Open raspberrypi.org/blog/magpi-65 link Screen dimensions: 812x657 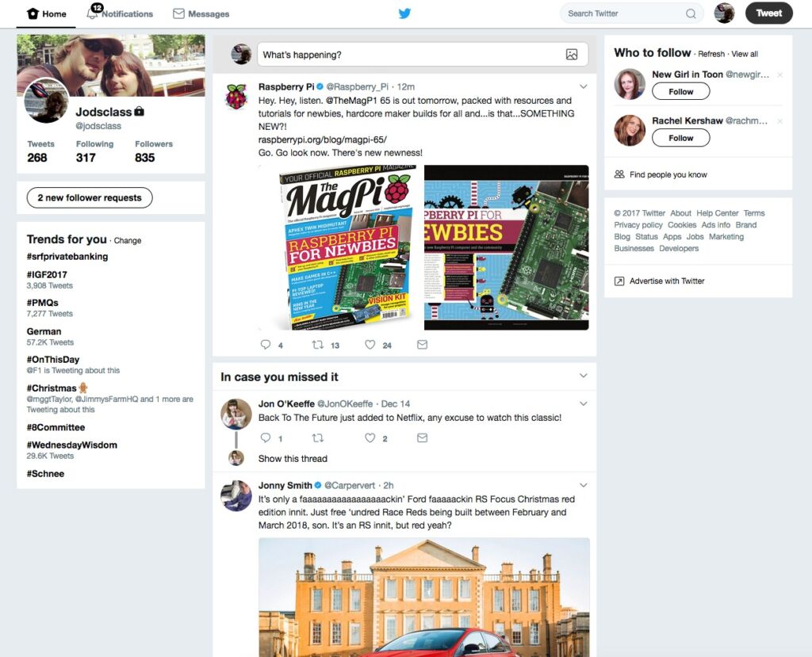322,139
